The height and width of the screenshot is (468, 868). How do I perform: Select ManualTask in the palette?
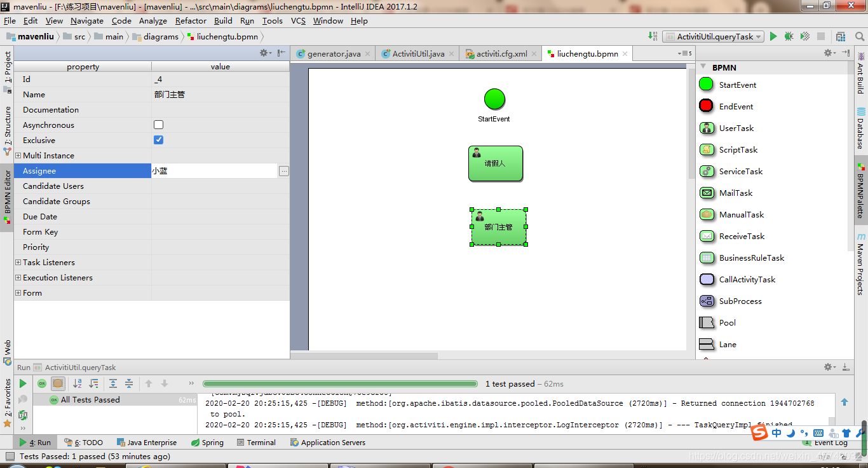[x=731, y=214]
